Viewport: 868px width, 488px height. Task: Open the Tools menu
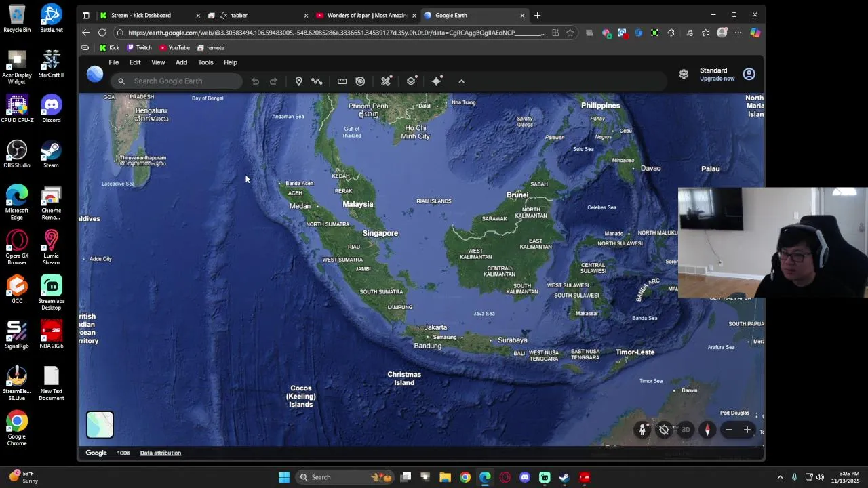[205, 62]
